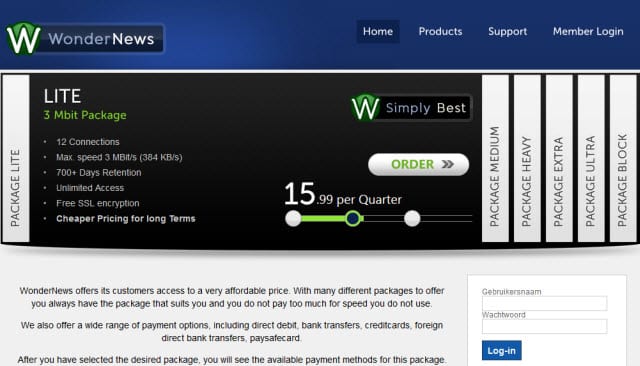Click 'Cheaper Pricing for long Terms'
This screenshot has height=366, width=640.
126,219
